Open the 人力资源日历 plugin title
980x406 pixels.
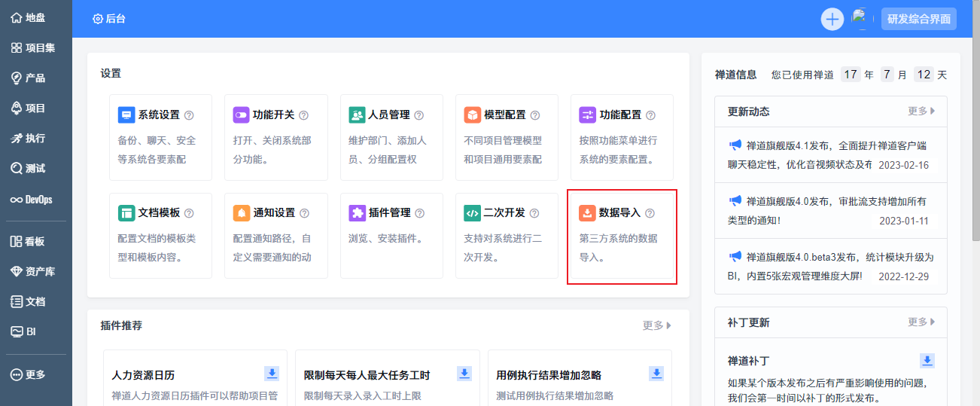click(143, 375)
